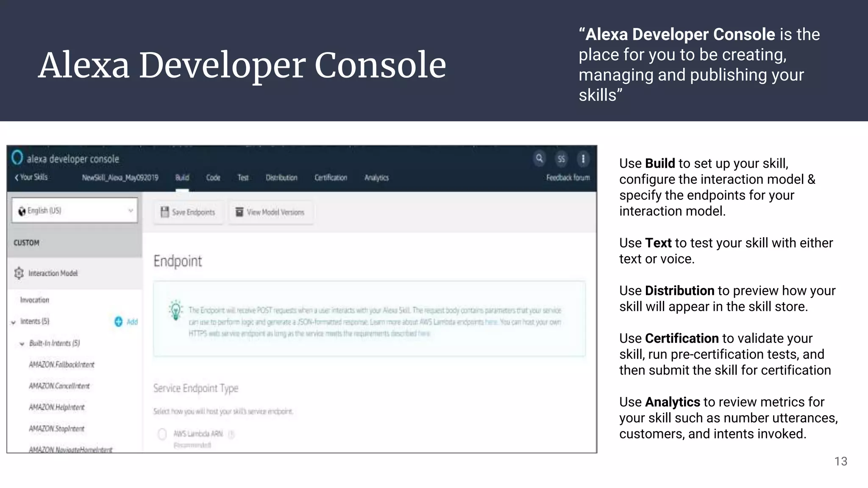Click the Save Endpoints disk icon
The width and height of the screenshot is (868, 488).
click(x=164, y=212)
